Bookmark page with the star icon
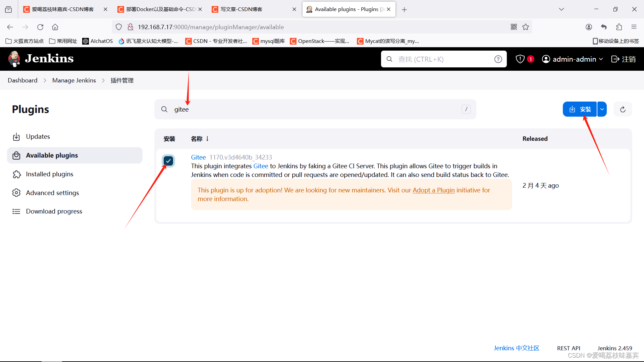The height and width of the screenshot is (362, 644). [x=526, y=27]
